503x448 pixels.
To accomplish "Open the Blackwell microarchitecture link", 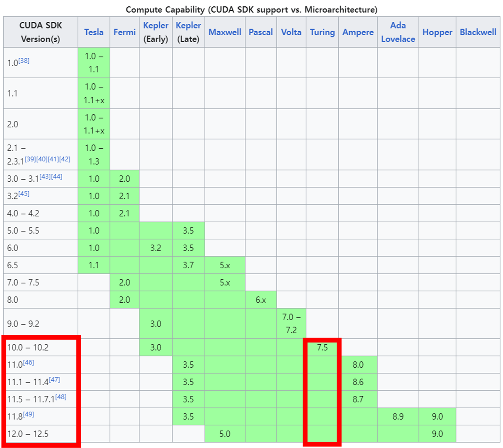I will [x=478, y=32].
